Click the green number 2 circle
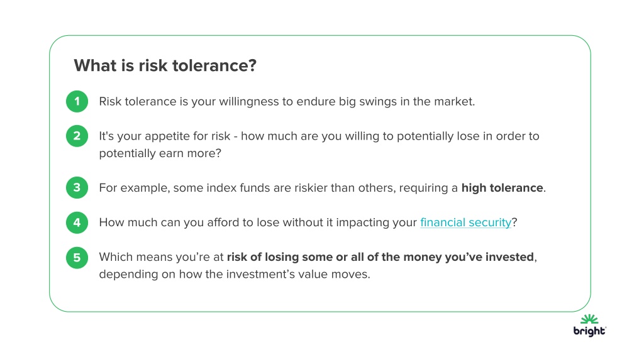 tap(77, 136)
